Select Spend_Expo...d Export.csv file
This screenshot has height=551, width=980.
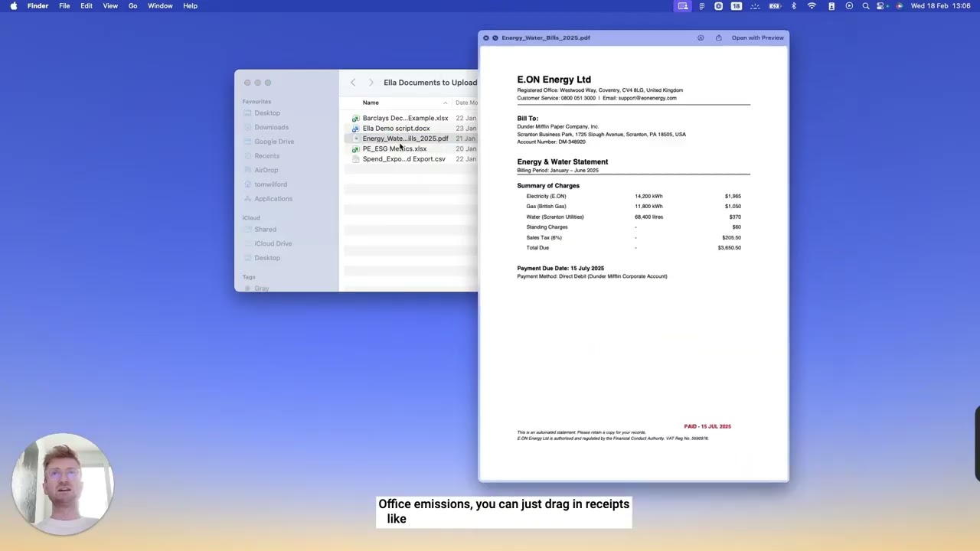point(403,159)
